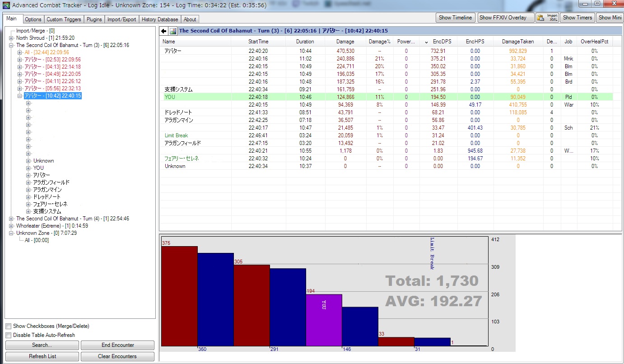The image size is (624, 364).
Task: Collapse The Second Coil Of Bahamut Turn (3) node
Action: 11,45
